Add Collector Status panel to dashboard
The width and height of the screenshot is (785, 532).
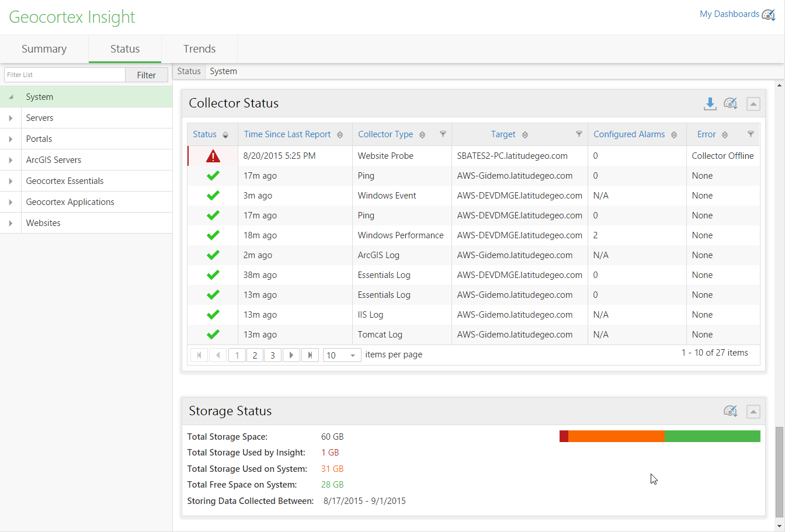(731, 104)
